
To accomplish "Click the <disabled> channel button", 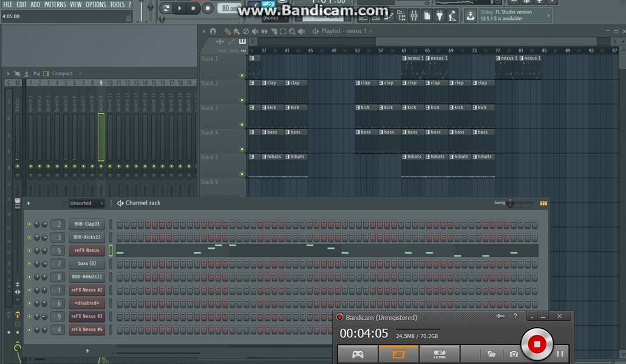I will [87, 303].
